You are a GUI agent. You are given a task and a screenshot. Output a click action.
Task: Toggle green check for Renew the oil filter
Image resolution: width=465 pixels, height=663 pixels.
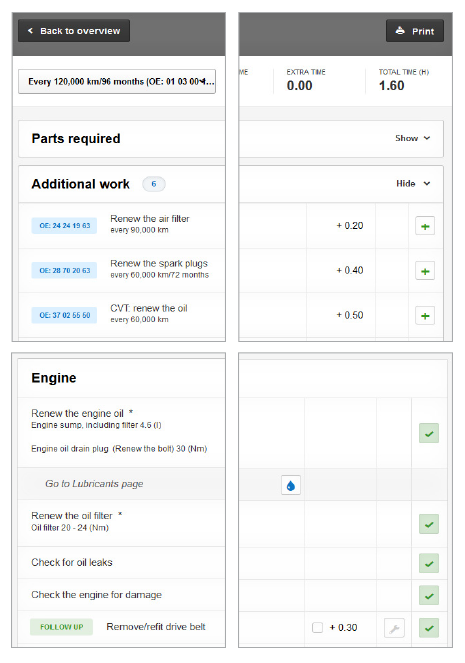(429, 524)
